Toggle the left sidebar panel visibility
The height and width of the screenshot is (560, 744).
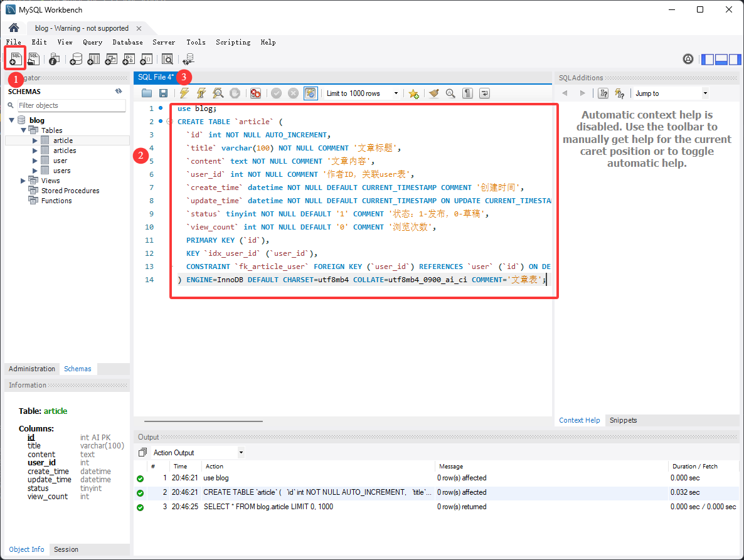pyautogui.click(x=708, y=59)
